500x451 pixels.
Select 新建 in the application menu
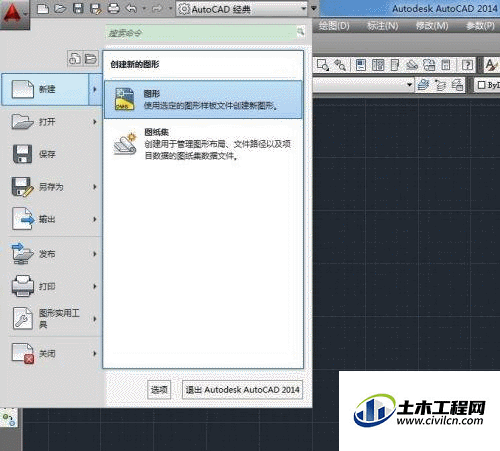pyautogui.click(x=45, y=89)
